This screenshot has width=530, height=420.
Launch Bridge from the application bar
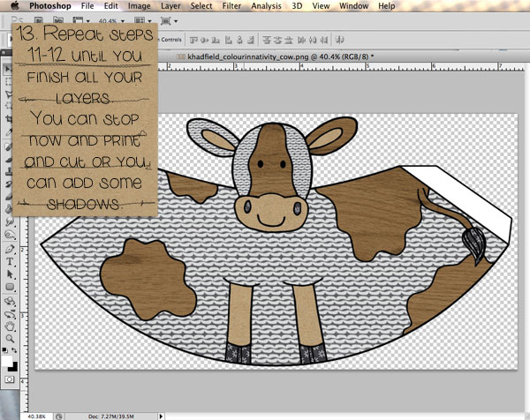(x=39, y=20)
